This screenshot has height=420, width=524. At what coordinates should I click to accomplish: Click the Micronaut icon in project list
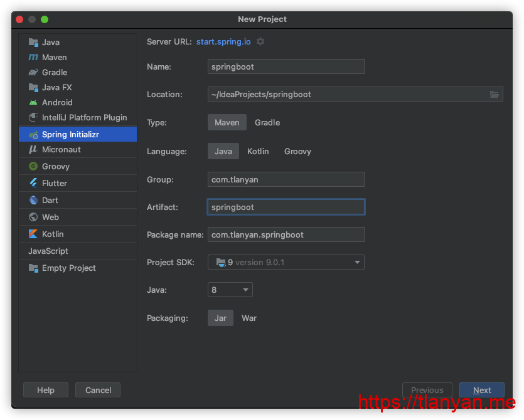[33, 149]
